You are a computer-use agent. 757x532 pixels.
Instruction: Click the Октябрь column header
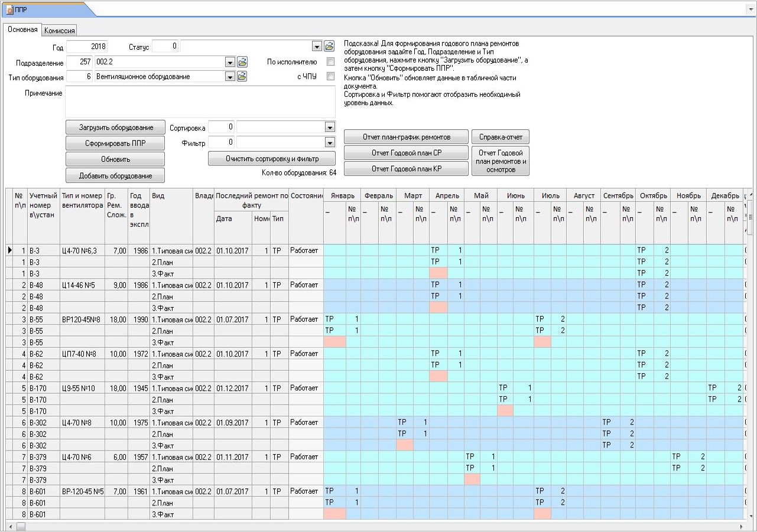click(x=653, y=195)
